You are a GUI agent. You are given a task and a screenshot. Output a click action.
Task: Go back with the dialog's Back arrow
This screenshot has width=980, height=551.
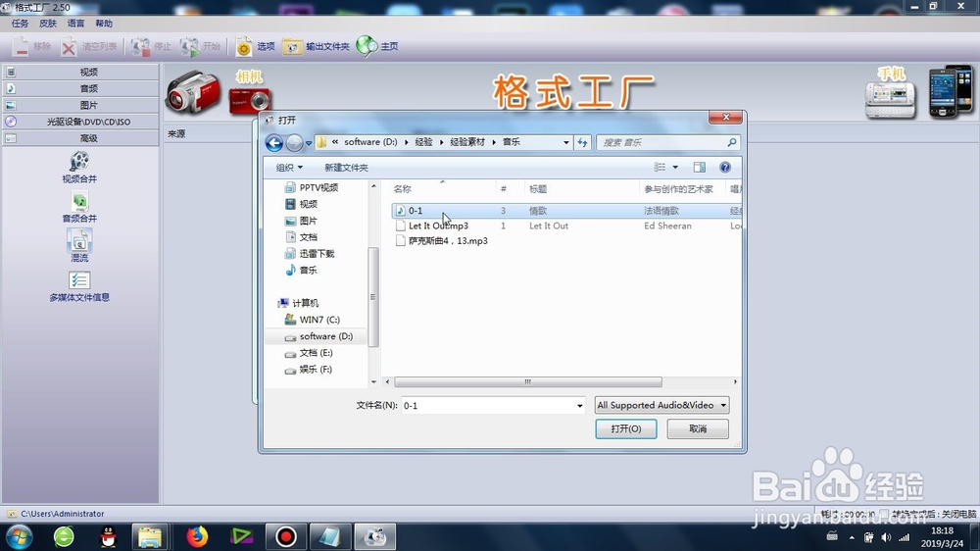(x=273, y=142)
